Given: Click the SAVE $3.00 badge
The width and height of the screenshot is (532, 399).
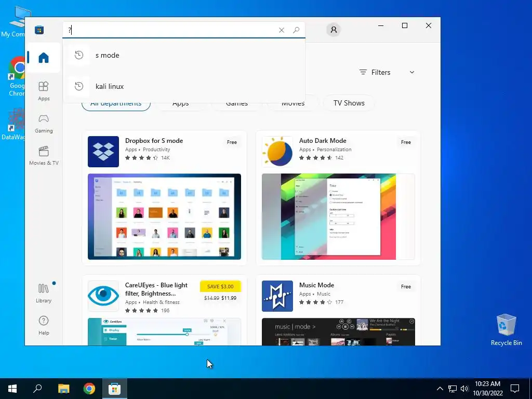Looking at the screenshot, I should click(220, 286).
